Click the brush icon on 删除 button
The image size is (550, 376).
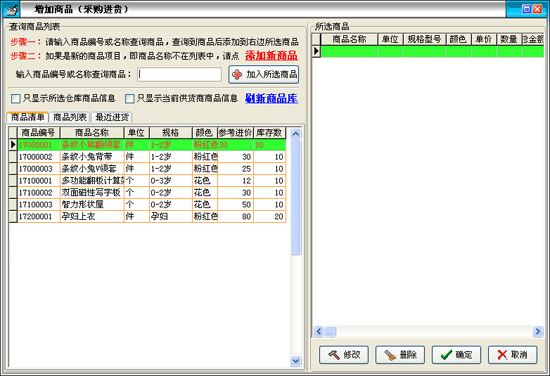[390, 355]
